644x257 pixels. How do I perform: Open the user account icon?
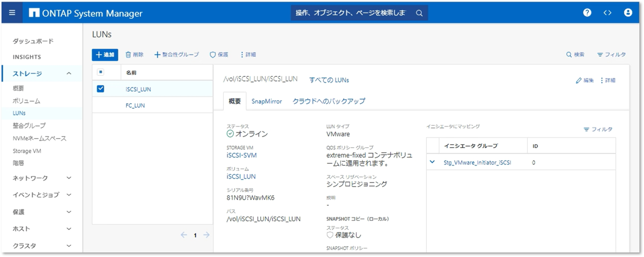pyautogui.click(x=628, y=13)
